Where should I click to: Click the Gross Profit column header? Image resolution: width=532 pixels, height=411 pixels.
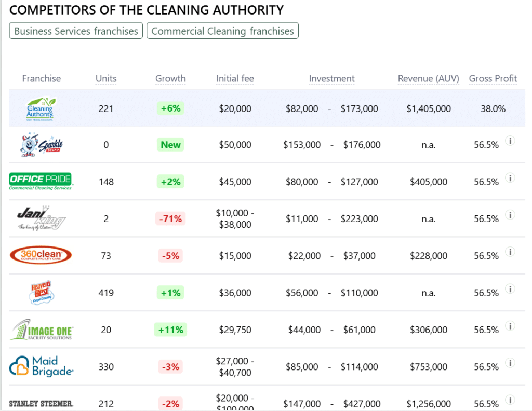[493, 78]
